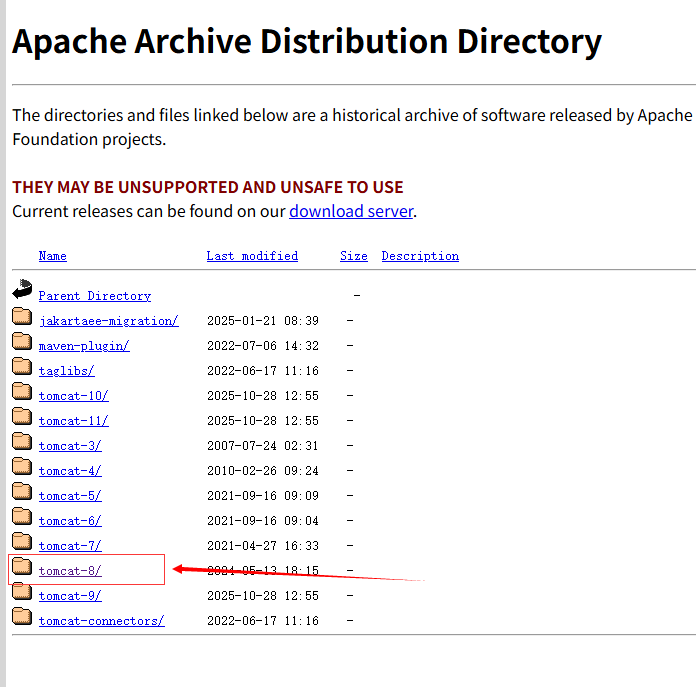Open the tomcat-8/ directory link

70,571
